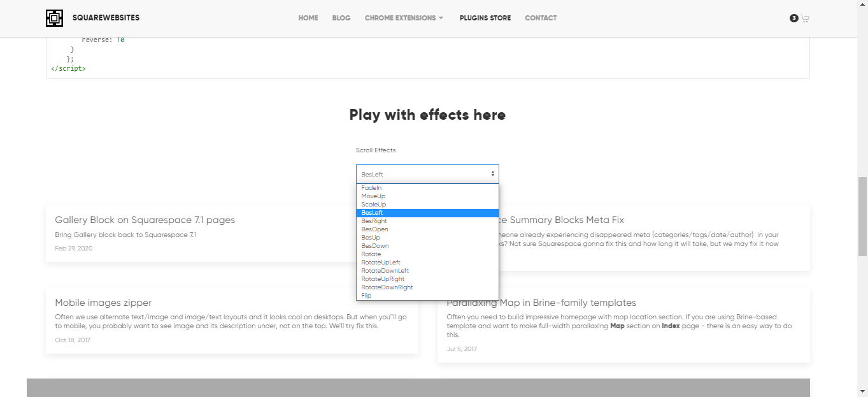Image resolution: width=868 pixels, height=397 pixels.
Task: Select BesDown in the dropdown list
Action: [427, 246]
